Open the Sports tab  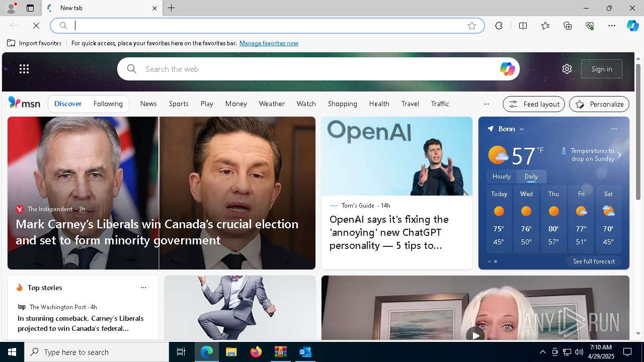point(179,104)
